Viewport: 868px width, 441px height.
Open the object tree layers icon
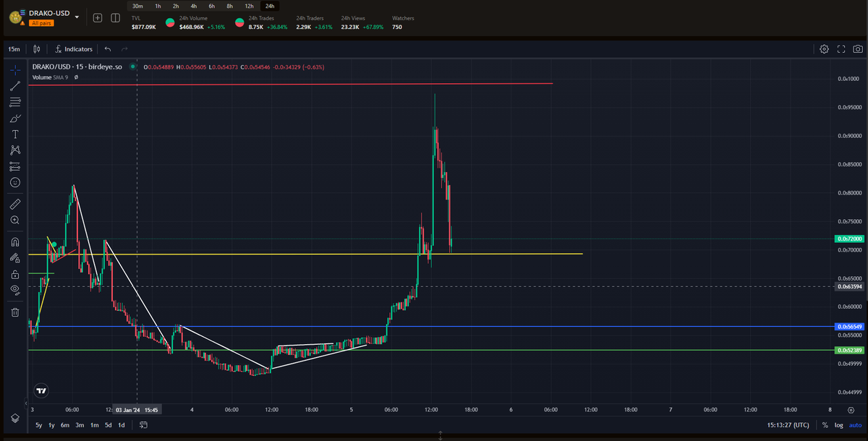[x=15, y=418]
